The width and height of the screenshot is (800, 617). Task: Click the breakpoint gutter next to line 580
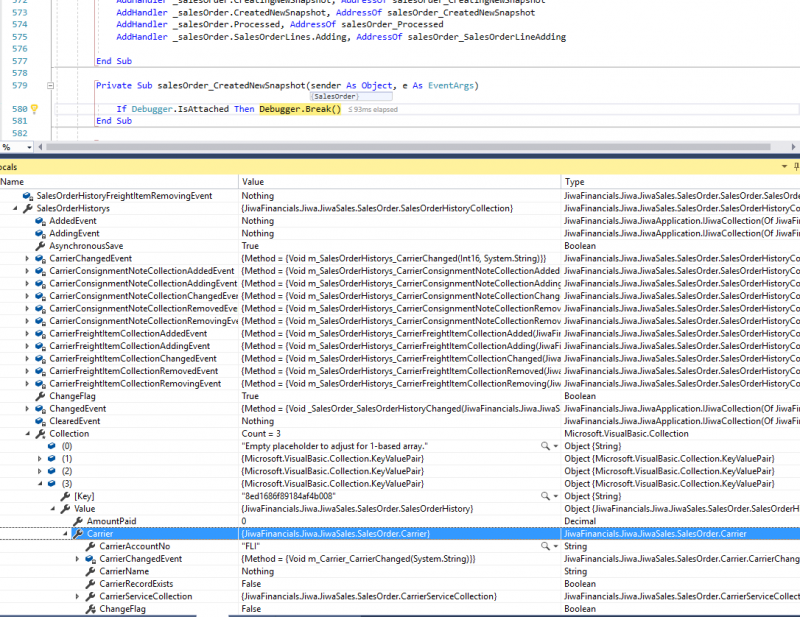(8, 108)
